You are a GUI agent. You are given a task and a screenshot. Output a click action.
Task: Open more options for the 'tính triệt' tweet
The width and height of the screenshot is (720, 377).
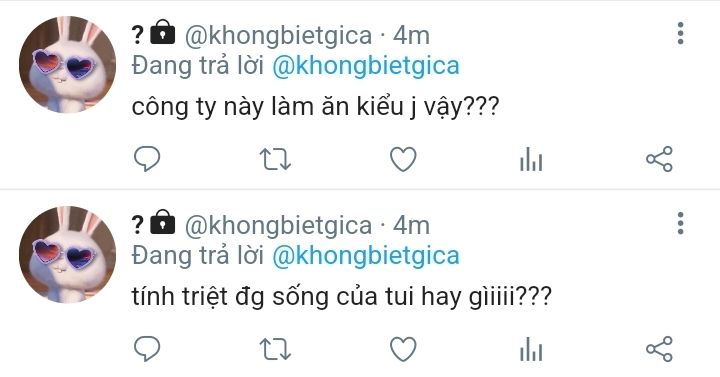pyautogui.click(x=681, y=223)
